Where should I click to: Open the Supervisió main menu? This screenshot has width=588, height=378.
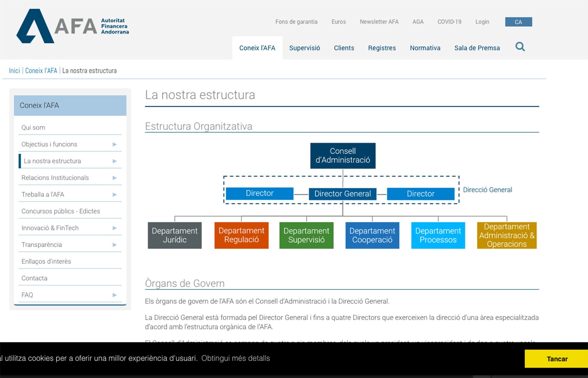304,48
